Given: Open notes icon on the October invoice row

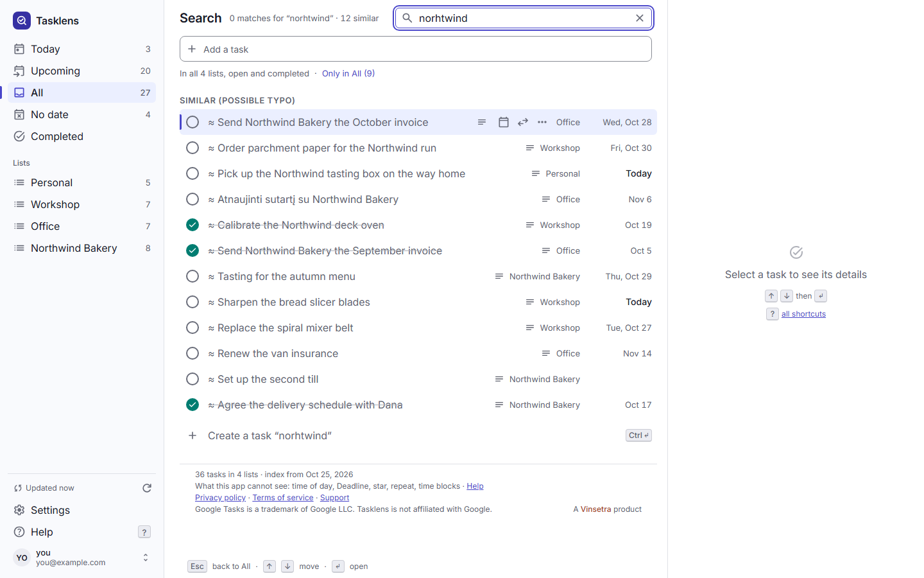Looking at the screenshot, I should [482, 122].
